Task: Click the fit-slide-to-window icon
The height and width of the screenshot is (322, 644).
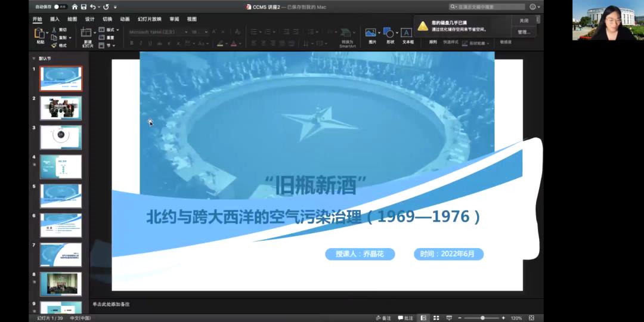Action: (x=531, y=318)
